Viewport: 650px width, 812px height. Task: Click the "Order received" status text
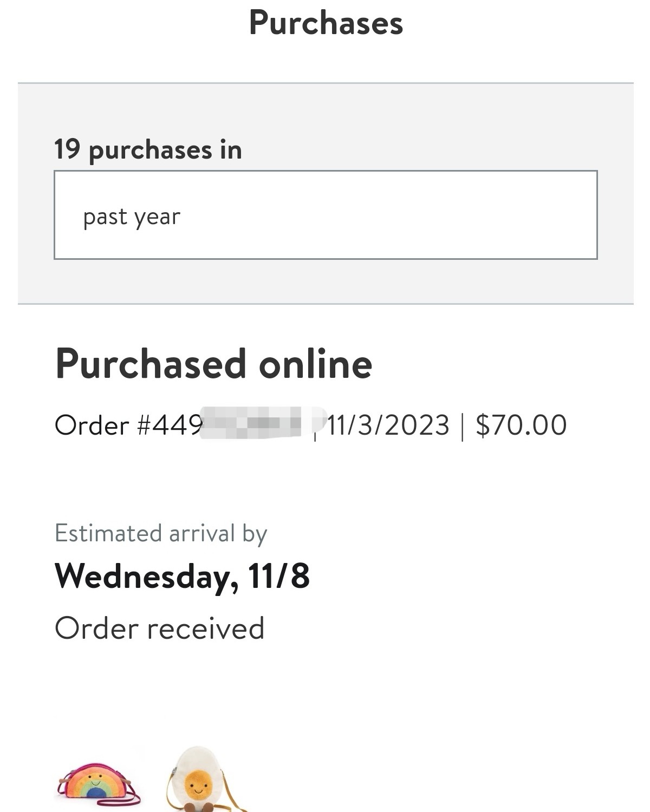(159, 628)
